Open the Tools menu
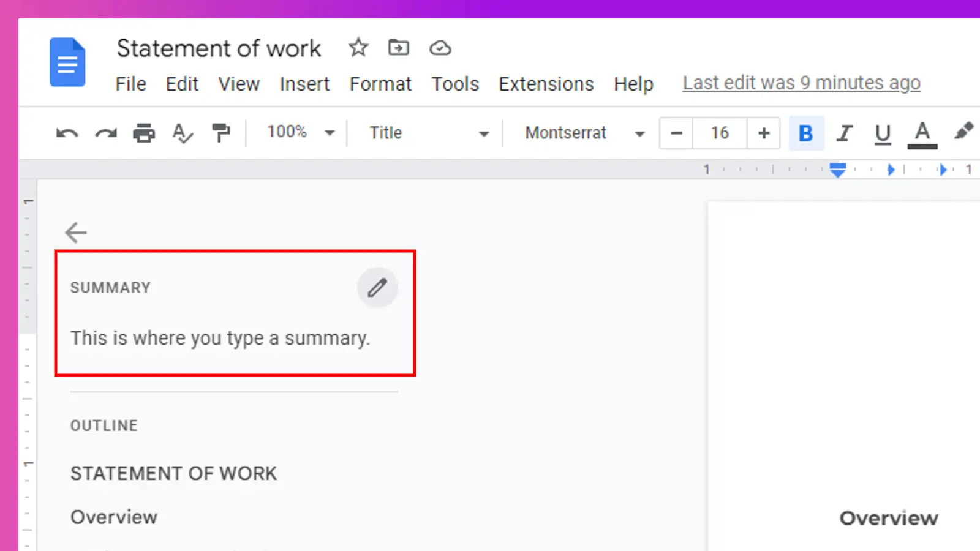 pyautogui.click(x=455, y=84)
